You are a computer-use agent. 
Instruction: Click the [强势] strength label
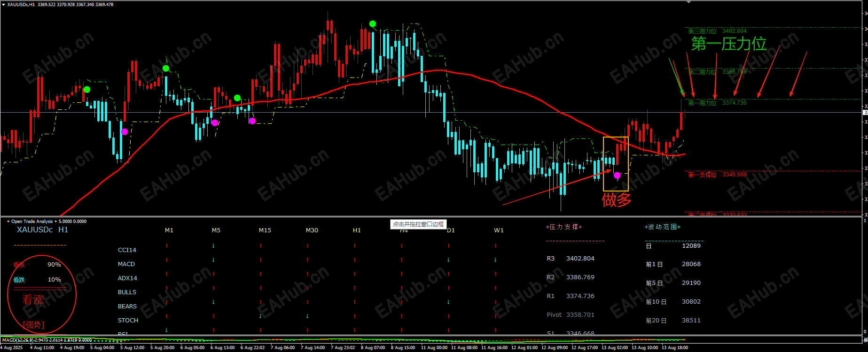tap(33, 325)
